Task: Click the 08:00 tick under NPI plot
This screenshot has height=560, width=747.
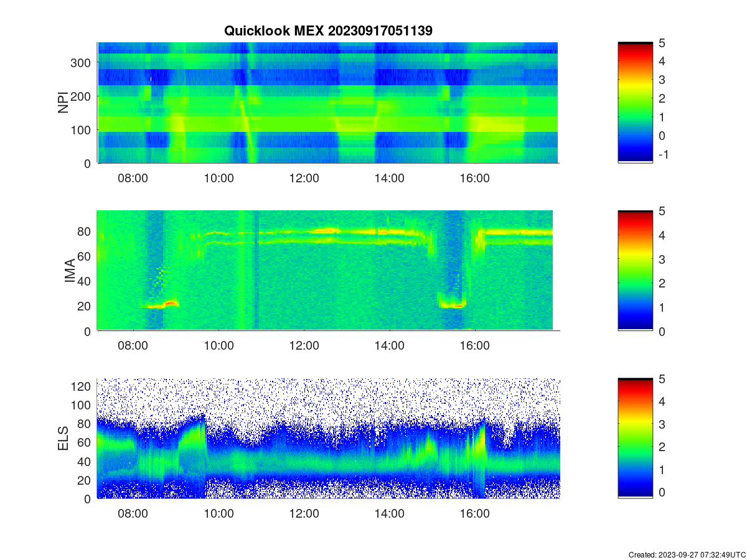Action: click(x=133, y=178)
